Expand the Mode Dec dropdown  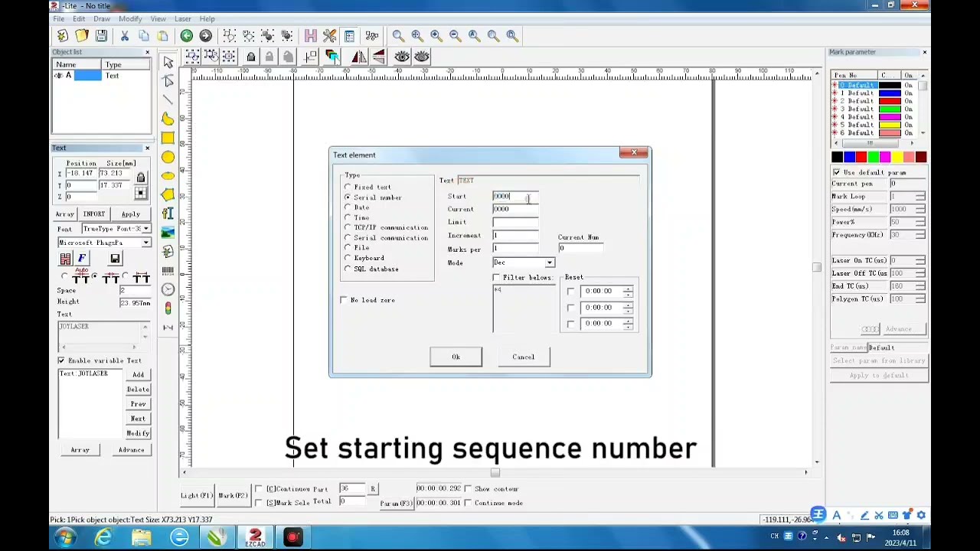[x=549, y=262]
